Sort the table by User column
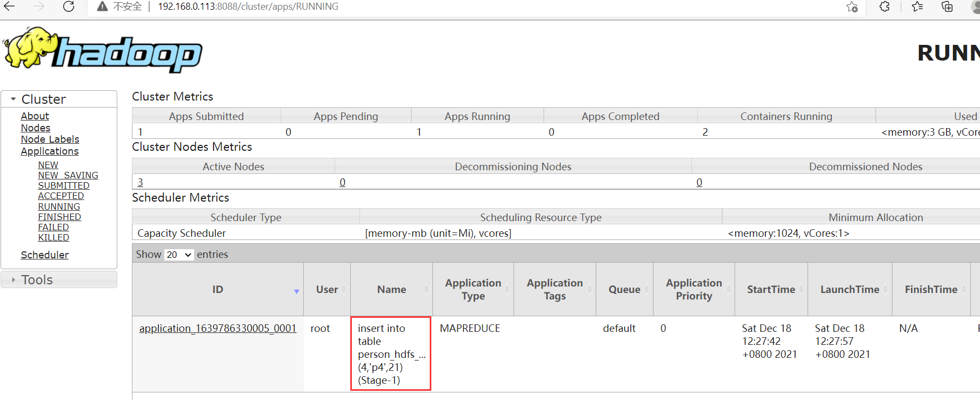Screen dimensions: 980x400 [327, 290]
